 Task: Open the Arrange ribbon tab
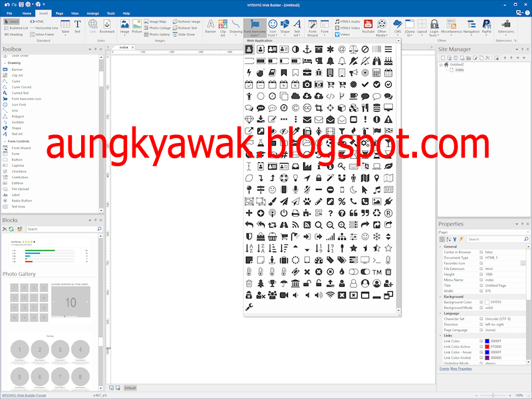click(x=92, y=13)
